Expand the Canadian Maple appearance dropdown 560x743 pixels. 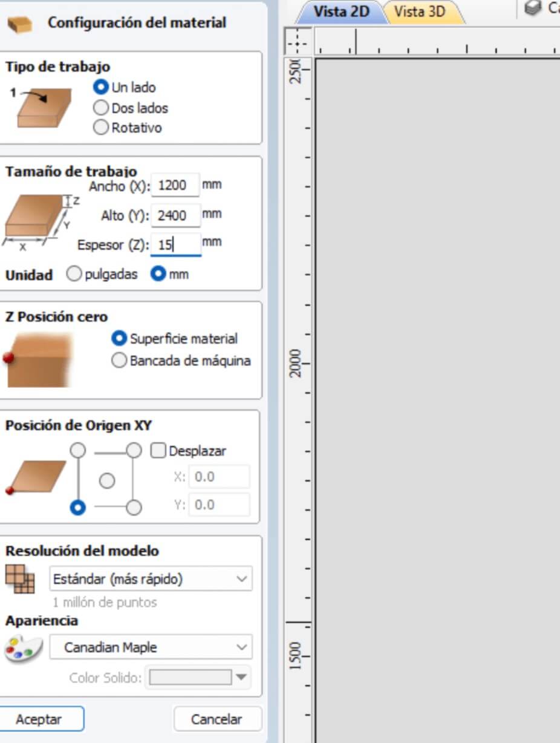click(151, 647)
